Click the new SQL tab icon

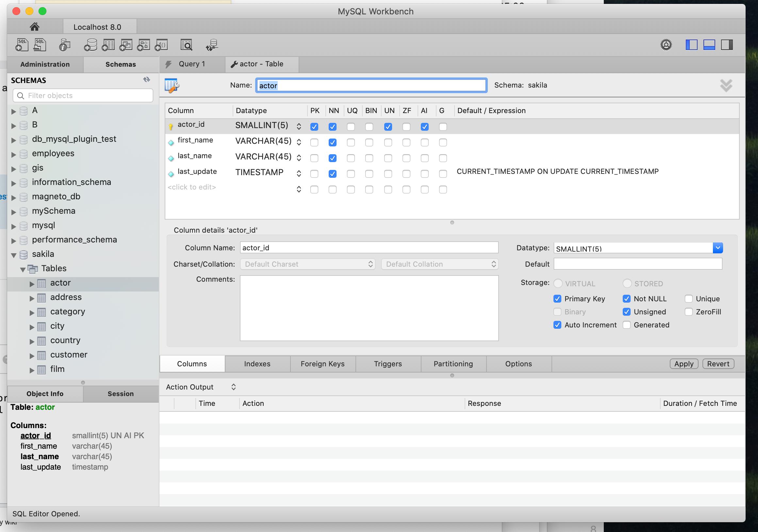[x=22, y=45]
